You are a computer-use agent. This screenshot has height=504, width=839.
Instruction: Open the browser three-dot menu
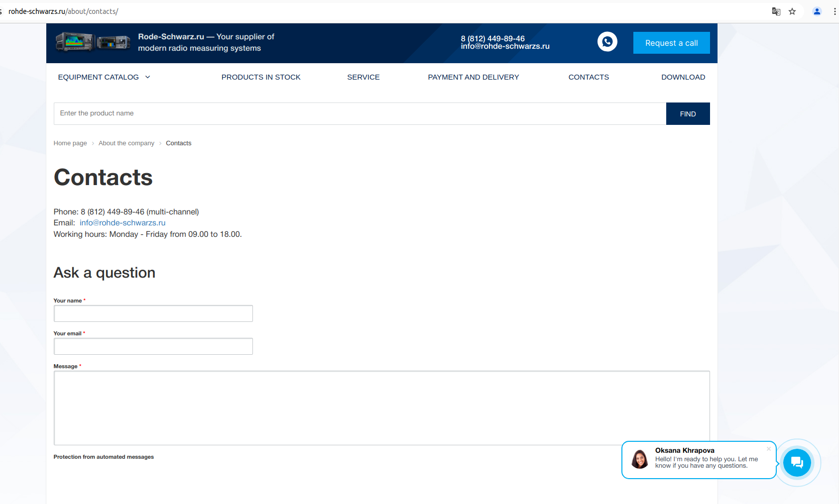tap(835, 11)
